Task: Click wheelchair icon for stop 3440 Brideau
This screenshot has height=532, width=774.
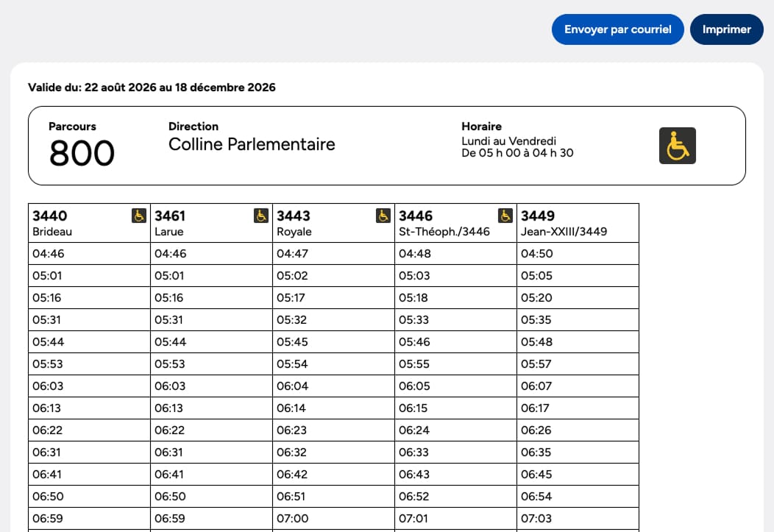Action: 139,216
